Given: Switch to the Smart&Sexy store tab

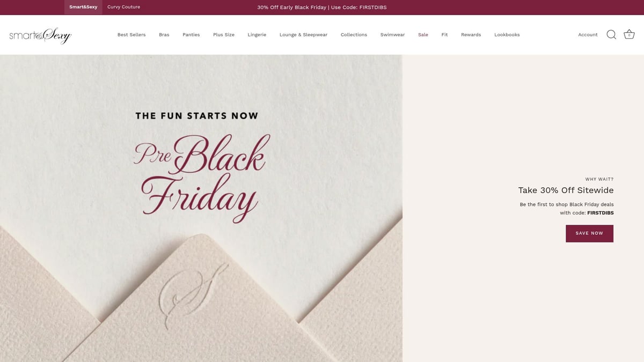Looking at the screenshot, I should coord(83,7).
